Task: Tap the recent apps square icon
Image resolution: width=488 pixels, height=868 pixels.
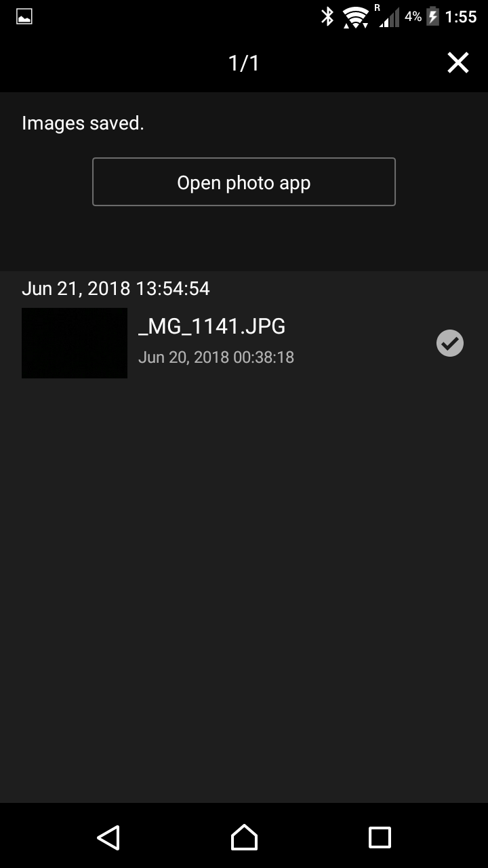Action: pyautogui.click(x=380, y=837)
